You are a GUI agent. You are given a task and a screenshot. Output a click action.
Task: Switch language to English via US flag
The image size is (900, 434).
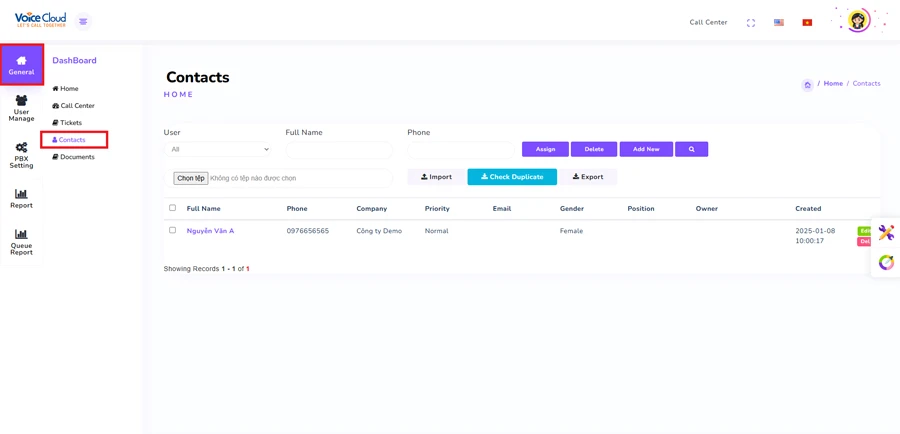pos(779,22)
